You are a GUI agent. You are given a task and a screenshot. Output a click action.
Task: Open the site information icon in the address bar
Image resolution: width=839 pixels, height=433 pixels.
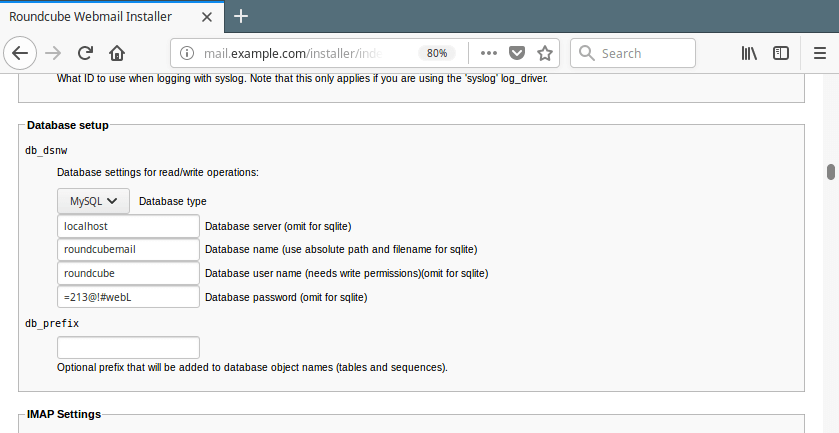pos(187,53)
